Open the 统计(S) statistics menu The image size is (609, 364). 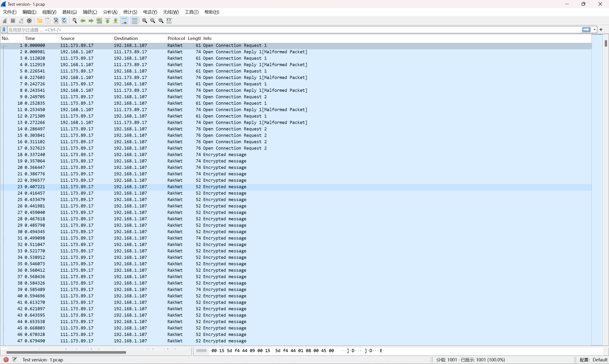click(x=130, y=12)
